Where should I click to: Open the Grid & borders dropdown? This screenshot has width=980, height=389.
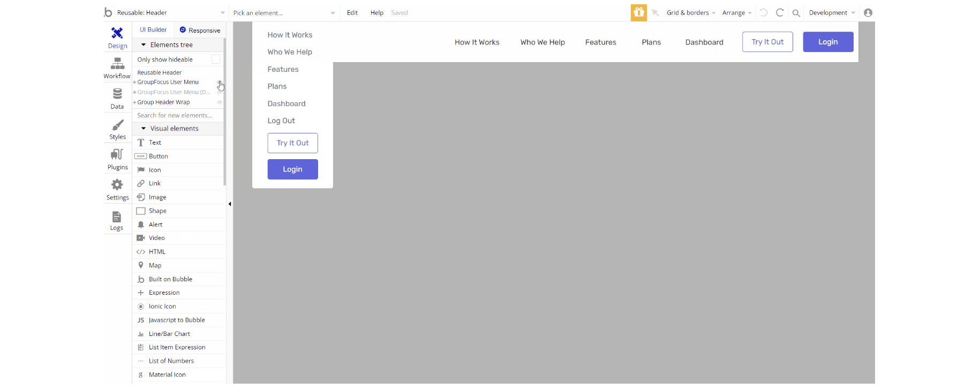click(691, 13)
